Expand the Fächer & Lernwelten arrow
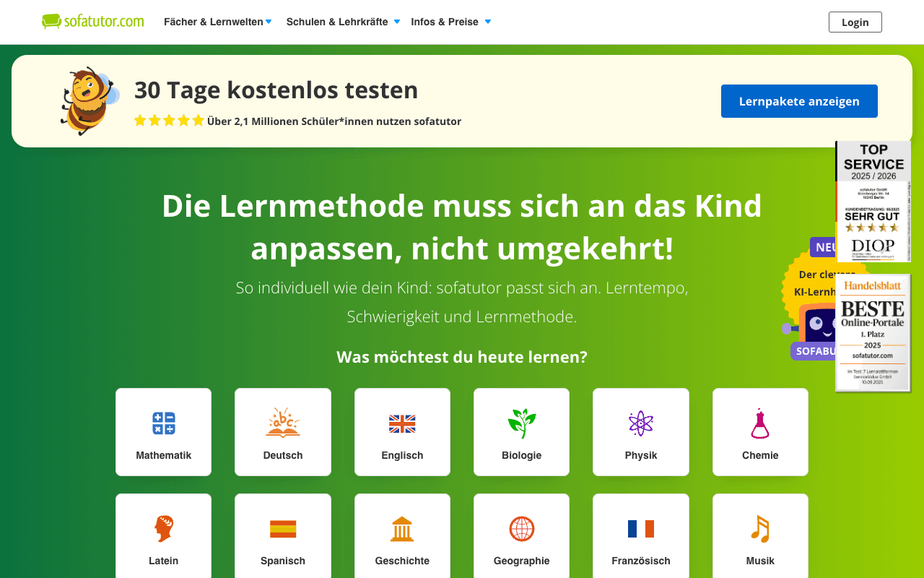This screenshot has width=924, height=578. 269,22
